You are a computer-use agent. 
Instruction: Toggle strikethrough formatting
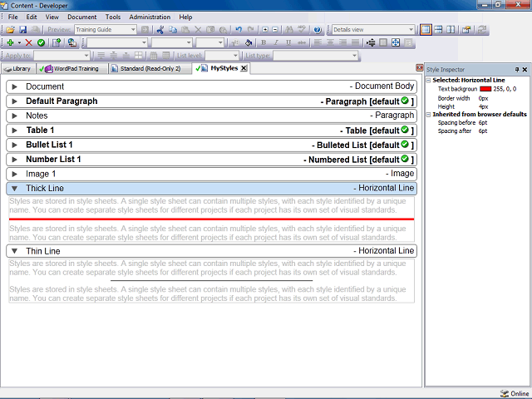click(301, 42)
